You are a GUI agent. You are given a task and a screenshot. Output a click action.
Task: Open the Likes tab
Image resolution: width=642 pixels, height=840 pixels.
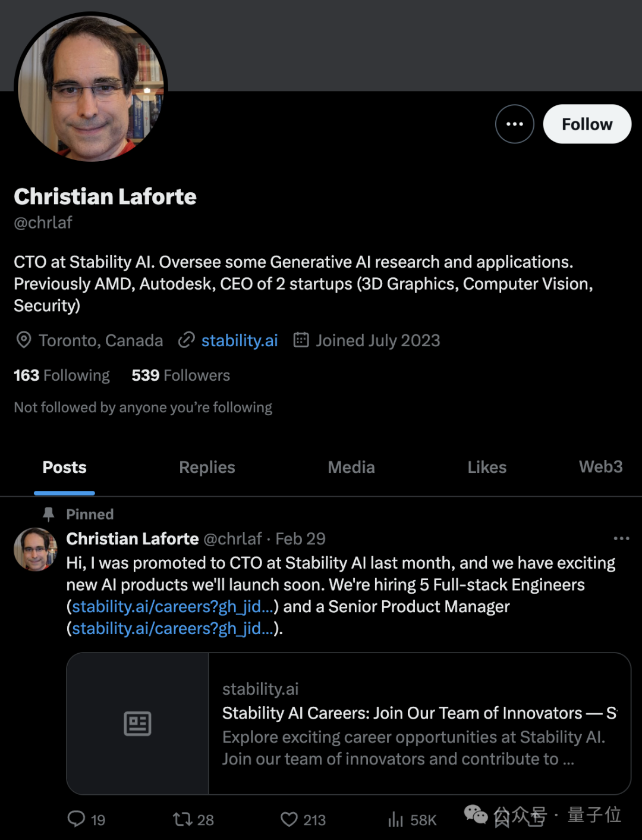pyautogui.click(x=487, y=467)
